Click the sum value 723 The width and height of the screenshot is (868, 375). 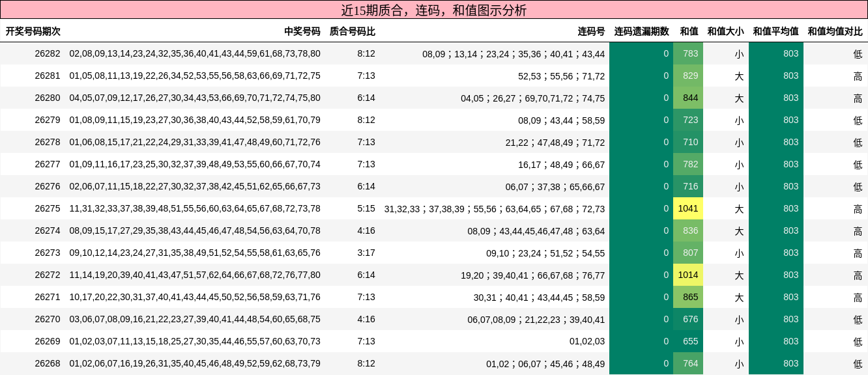[x=688, y=120]
